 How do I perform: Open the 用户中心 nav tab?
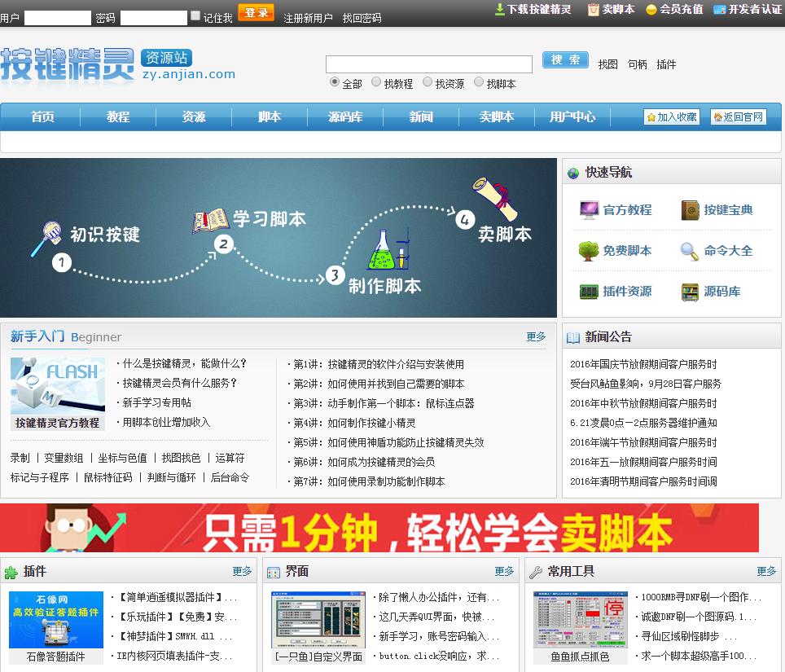pos(572,116)
